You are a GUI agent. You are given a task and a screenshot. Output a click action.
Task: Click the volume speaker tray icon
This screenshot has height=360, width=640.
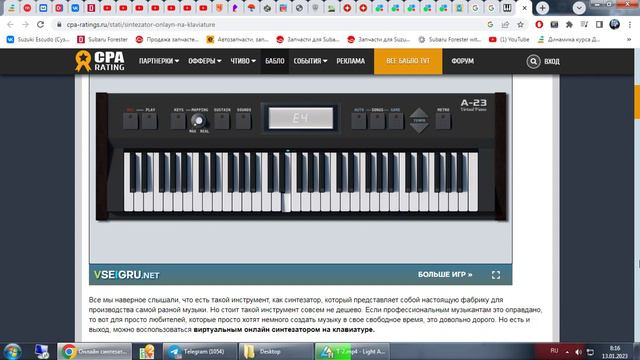(578, 352)
